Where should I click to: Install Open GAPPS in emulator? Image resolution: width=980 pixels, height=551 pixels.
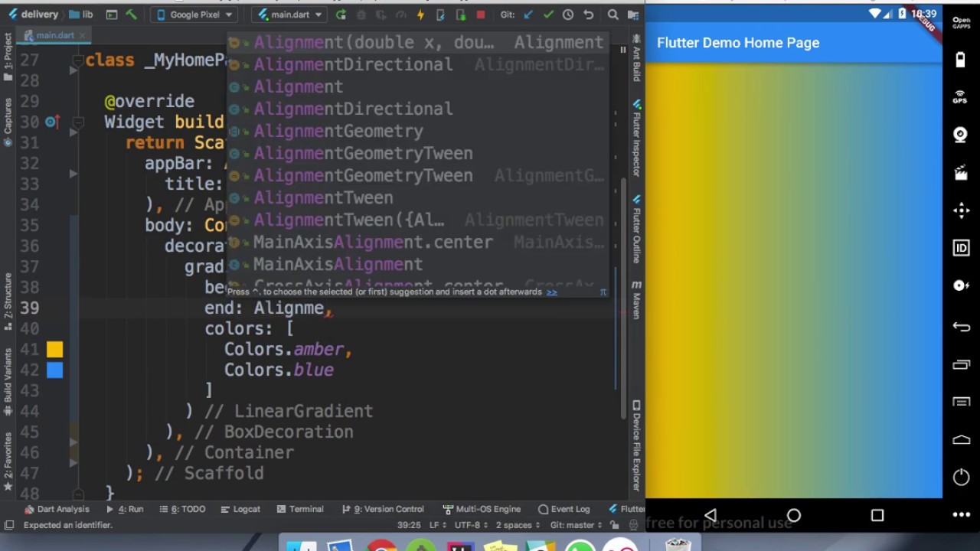point(961,22)
